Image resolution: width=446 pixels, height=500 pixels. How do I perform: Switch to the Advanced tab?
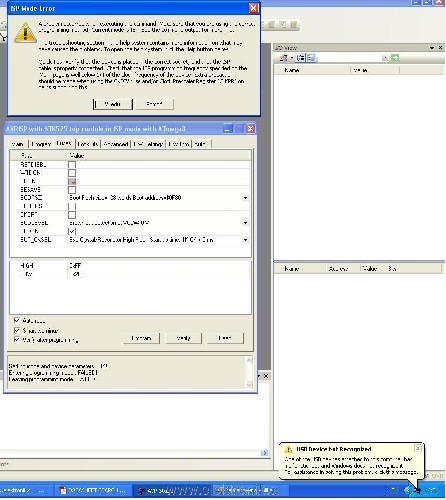(x=116, y=144)
